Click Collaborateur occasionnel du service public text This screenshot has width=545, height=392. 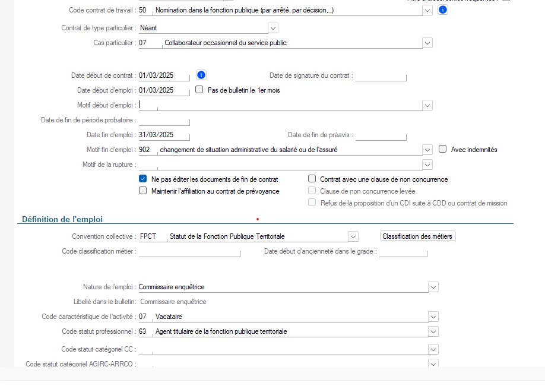click(x=226, y=43)
